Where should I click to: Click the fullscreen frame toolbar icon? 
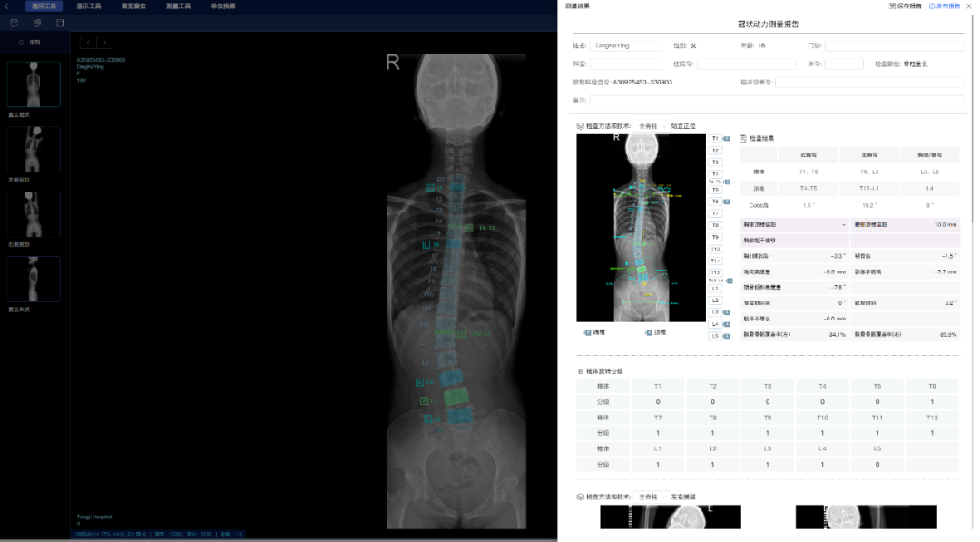(60, 23)
